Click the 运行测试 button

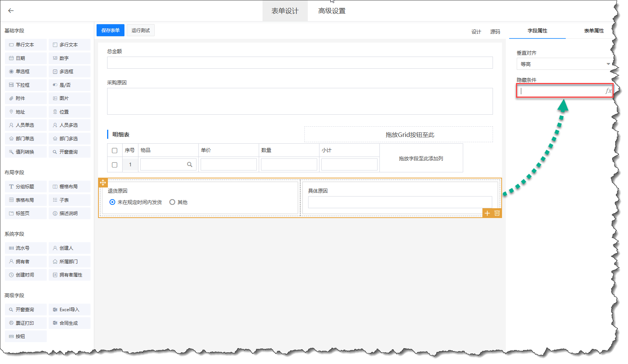click(141, 30)
